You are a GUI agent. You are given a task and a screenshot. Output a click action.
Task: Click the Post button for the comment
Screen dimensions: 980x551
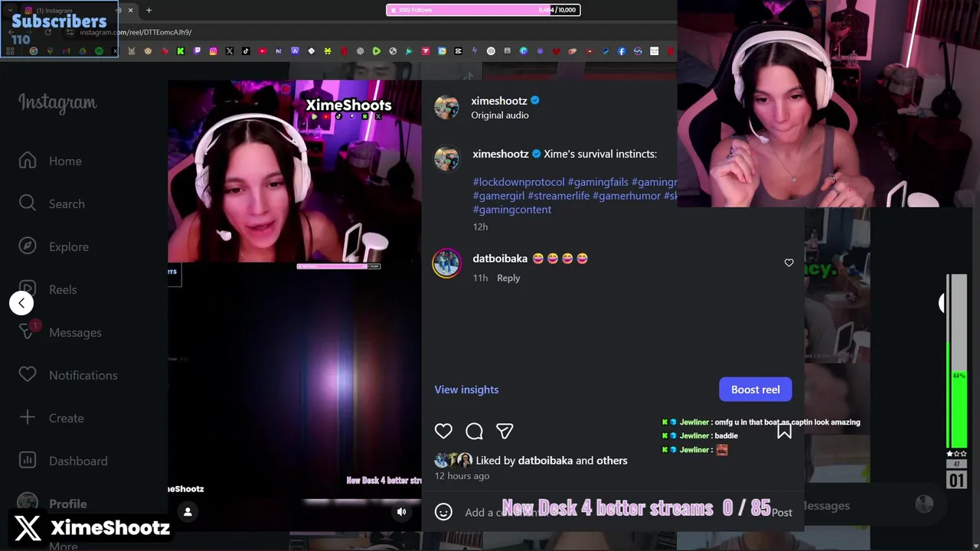[x=782, y=513]
